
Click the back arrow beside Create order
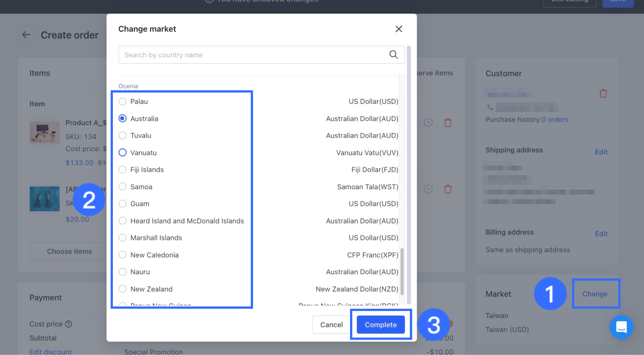26,35
